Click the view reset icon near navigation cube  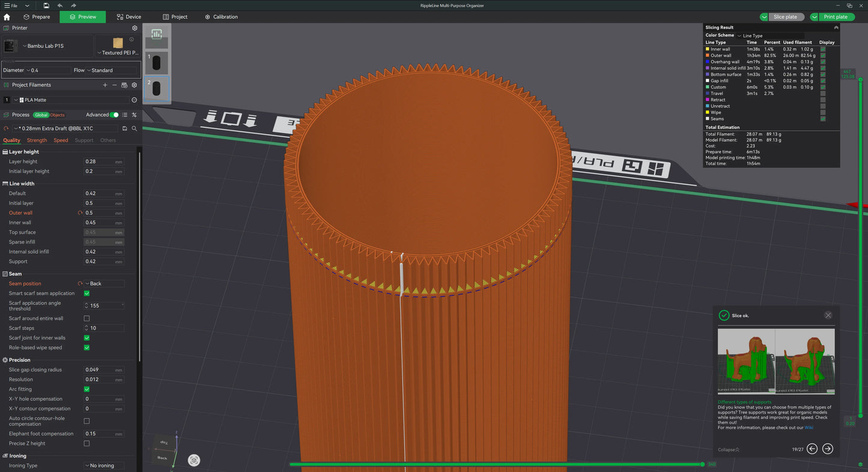click(x=194, y=461)
